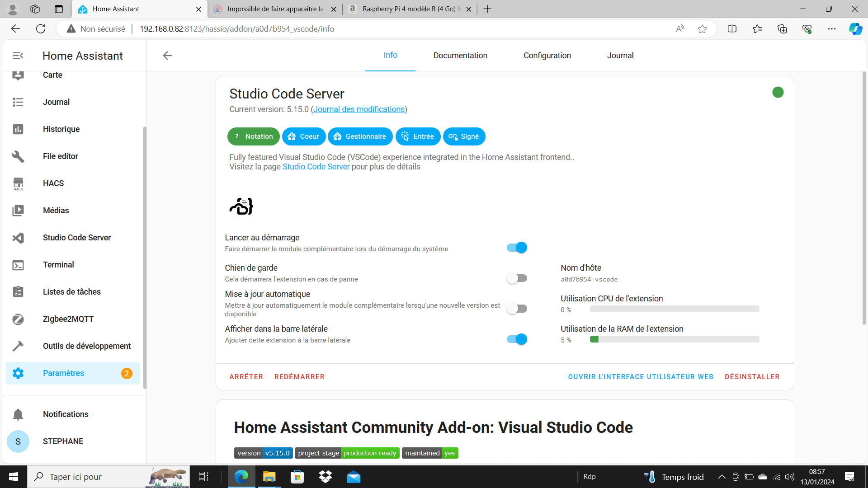The height and width of the screenshot is (488, 868).
Task: Click the Signé chip
Action: [464, 136]
